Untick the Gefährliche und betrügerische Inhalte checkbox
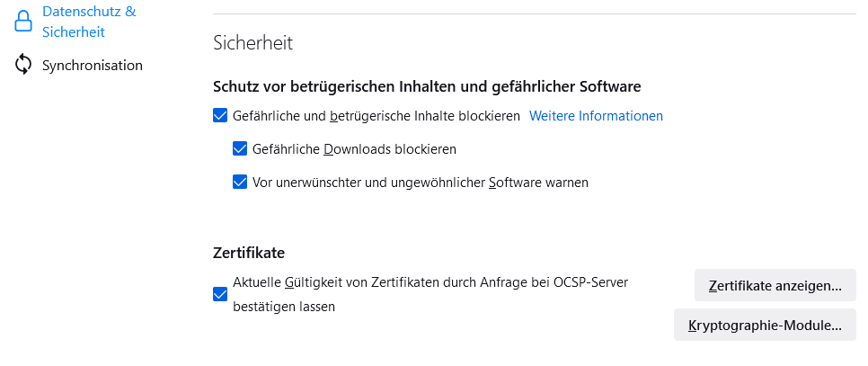This screenshot has width=868, height=366. click(x=220, y=115)
